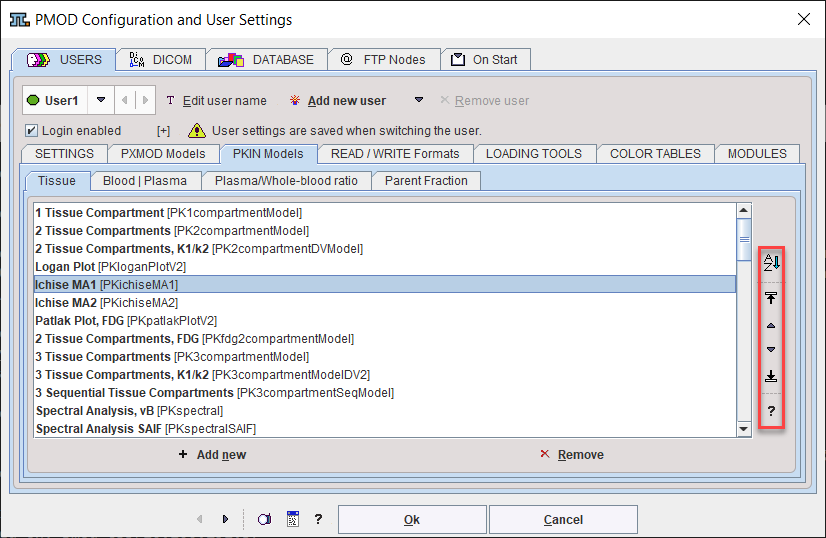The width and height of the screenshot is (826, 538).
Task: Click the bottom right-pointing arrow icon
Action: pyautogui.click(x=225, y=519)
